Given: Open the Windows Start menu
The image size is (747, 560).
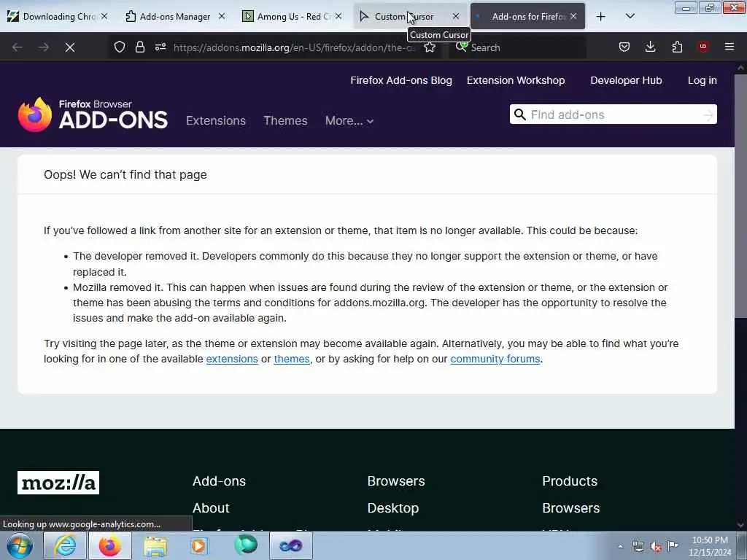Looking at the screenshot, I should [20, 545].
